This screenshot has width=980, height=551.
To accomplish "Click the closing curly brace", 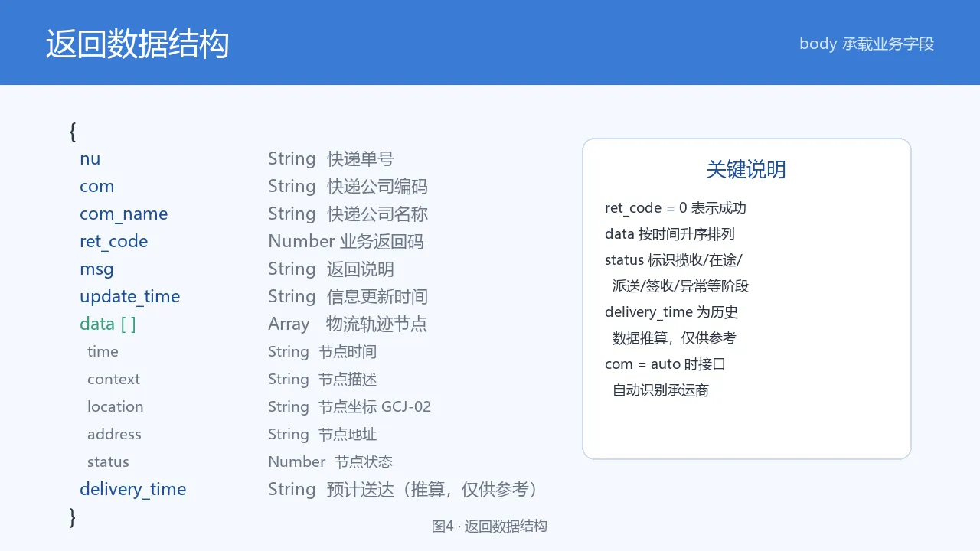I will pyautogui.click(x=73, y=517).
